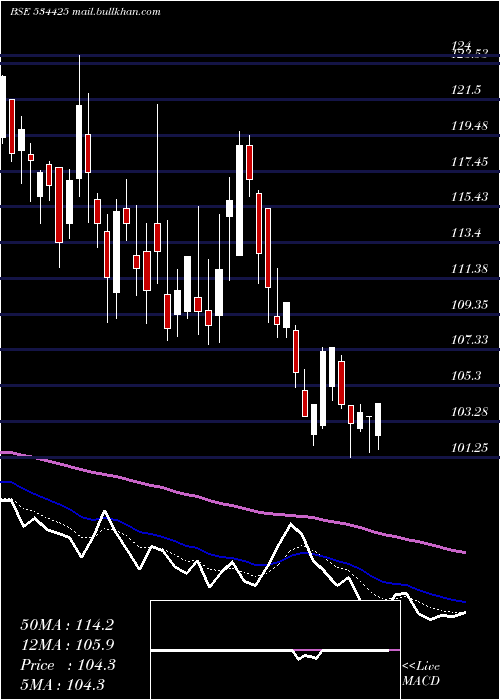Screen dimensions: 500x700
Task: Click the 111.38 price axis label
Action: coord(469,269)
